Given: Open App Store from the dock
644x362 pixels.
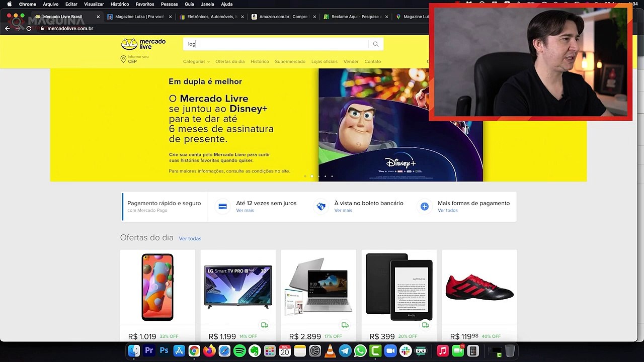Looking at the screenshot, I should pyautogui.click(x=179, y=351).
